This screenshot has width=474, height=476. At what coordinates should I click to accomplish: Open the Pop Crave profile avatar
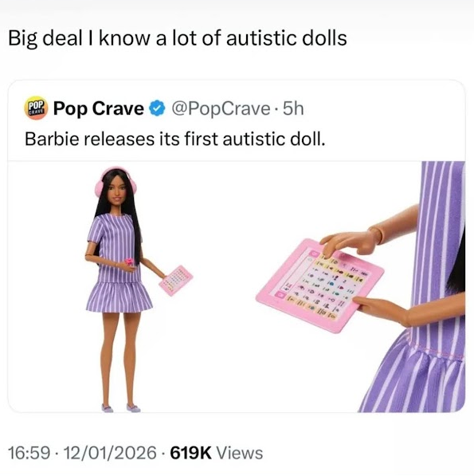36,108
